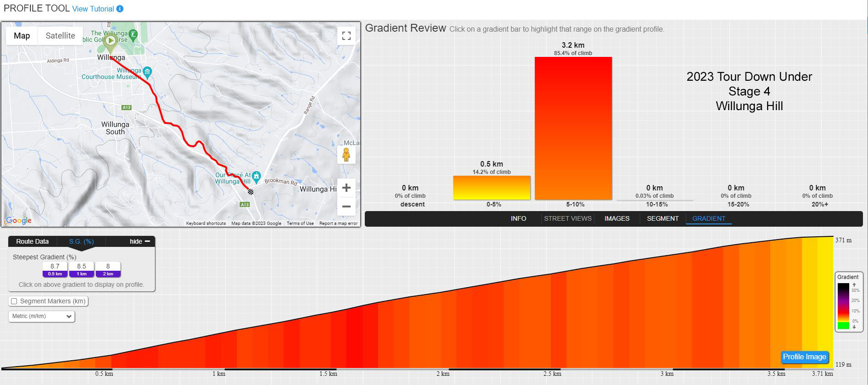This screenshot has width=868, height=385.
Task: Zoom in on the map
Action: 346,188
